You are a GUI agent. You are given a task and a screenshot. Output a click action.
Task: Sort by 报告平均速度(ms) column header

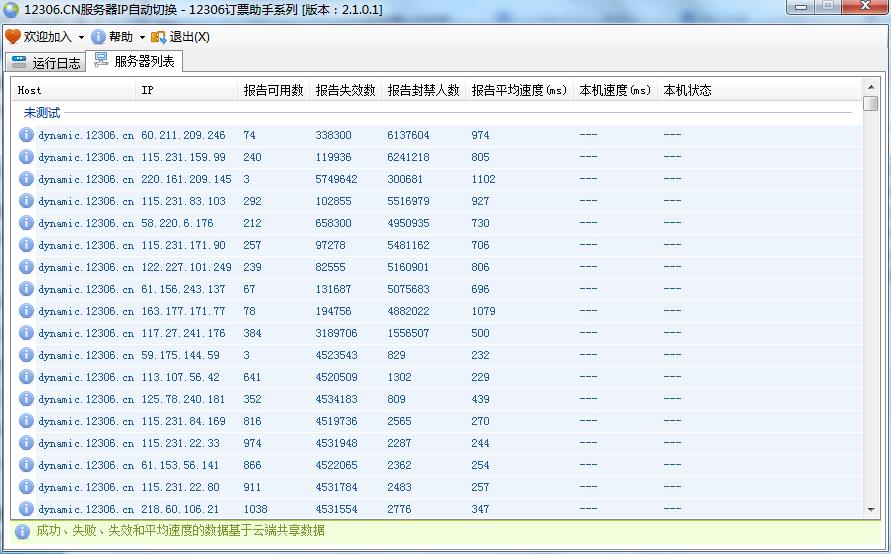tap(519, 90)
